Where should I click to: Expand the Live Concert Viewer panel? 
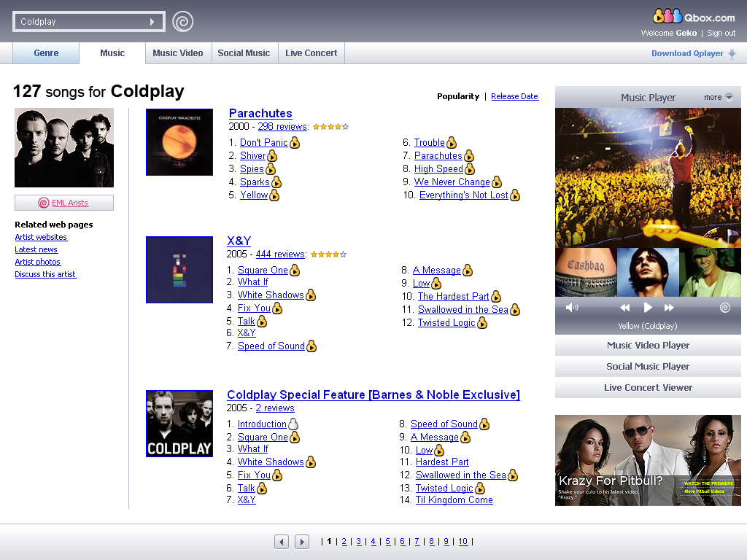point(648,387)
